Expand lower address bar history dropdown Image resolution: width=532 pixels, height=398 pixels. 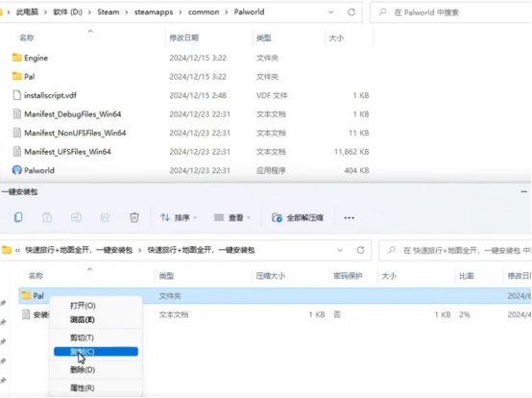click(340, 250)
